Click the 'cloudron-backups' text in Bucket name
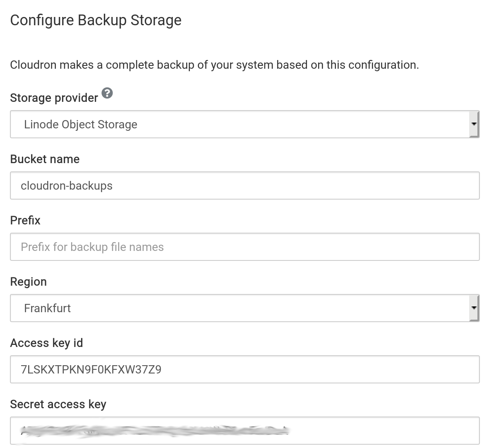489x448 pixels. (67, 185)
